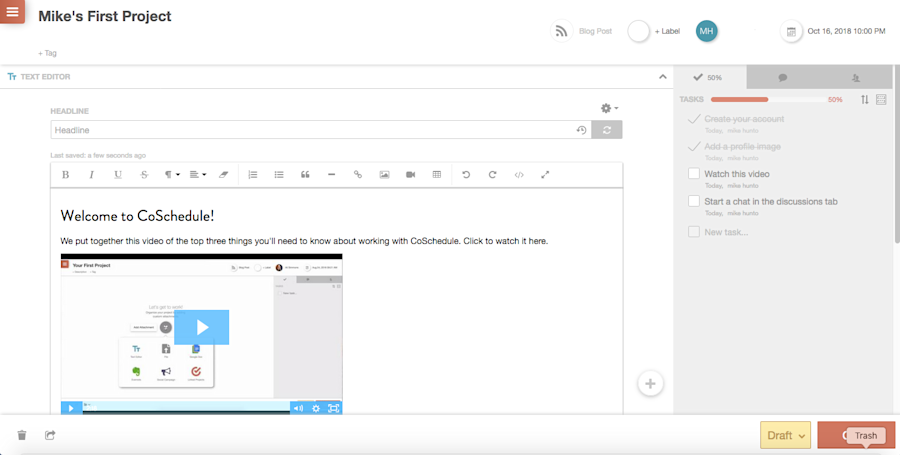Open the paragraph format dropdown
The height and width of the screenshot is (455, 900).
(x=172, y=174)
